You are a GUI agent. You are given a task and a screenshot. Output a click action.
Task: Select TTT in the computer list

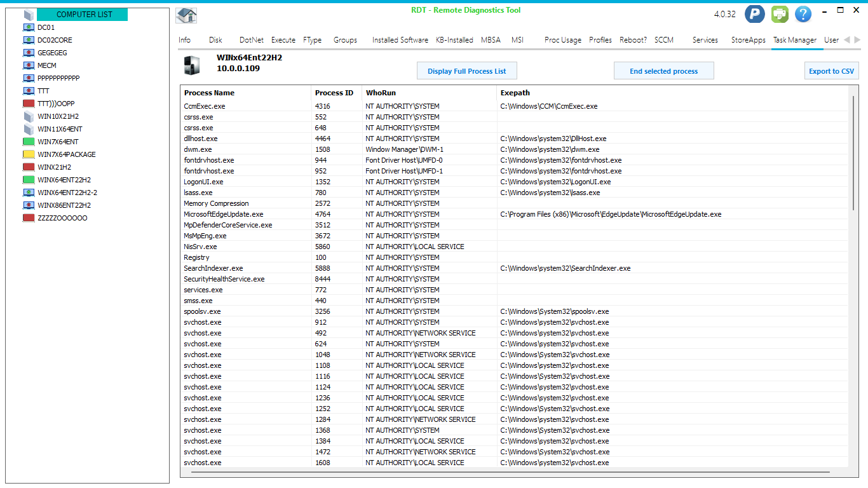43,91
